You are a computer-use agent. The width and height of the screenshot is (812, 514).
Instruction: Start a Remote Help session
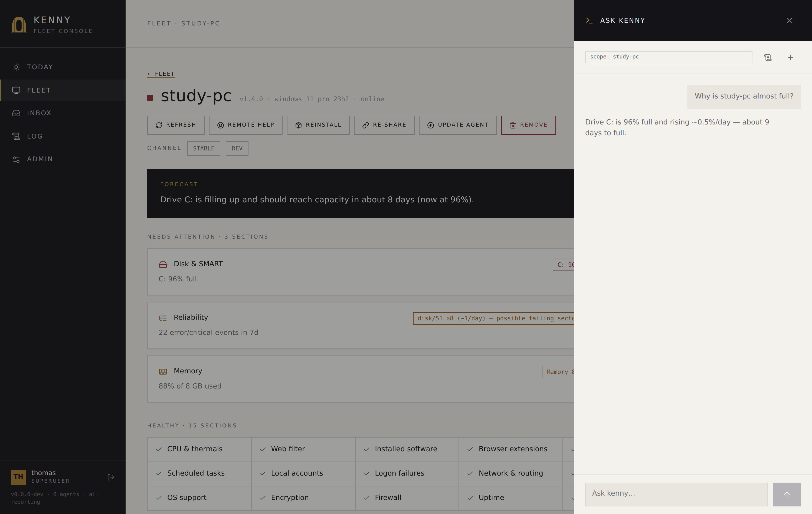[245, 125]
